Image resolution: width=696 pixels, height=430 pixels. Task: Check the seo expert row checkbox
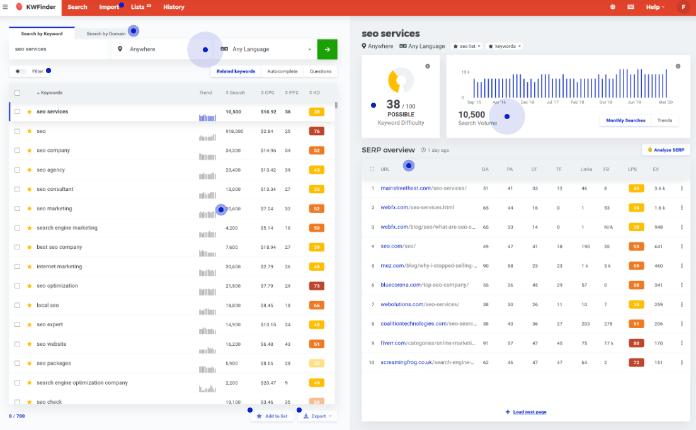click(x=17, y=325)
